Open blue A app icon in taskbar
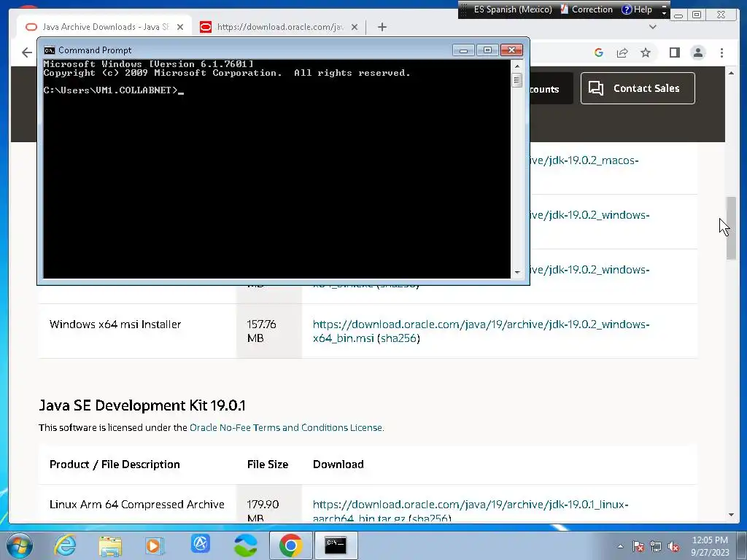Viewport: 747px width, 560px height. coord(200,544)
